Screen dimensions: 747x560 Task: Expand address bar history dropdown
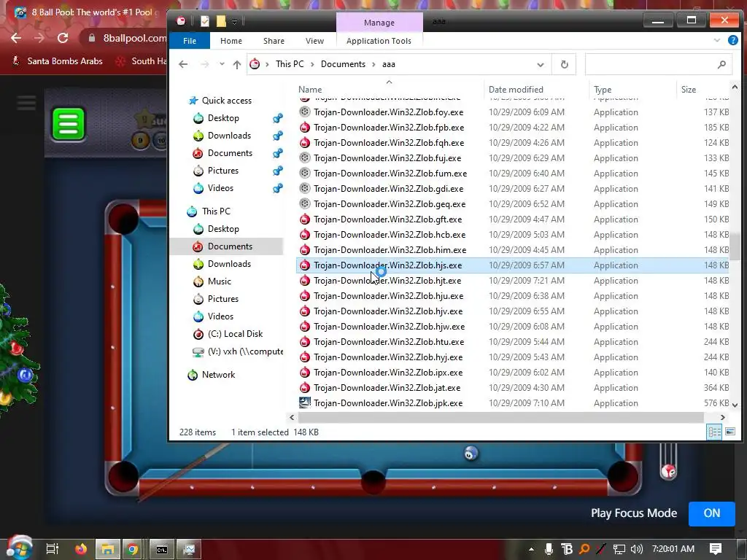click(541, 64)
